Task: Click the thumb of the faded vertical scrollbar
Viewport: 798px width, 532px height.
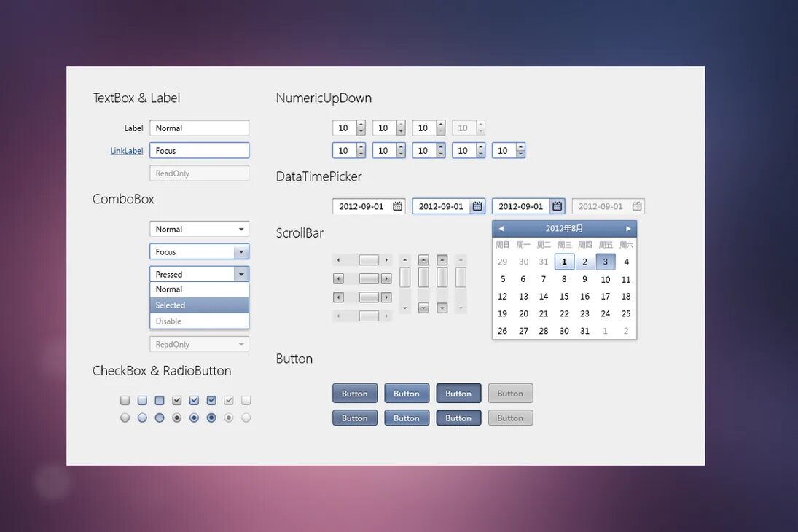Action: (461, 278)
